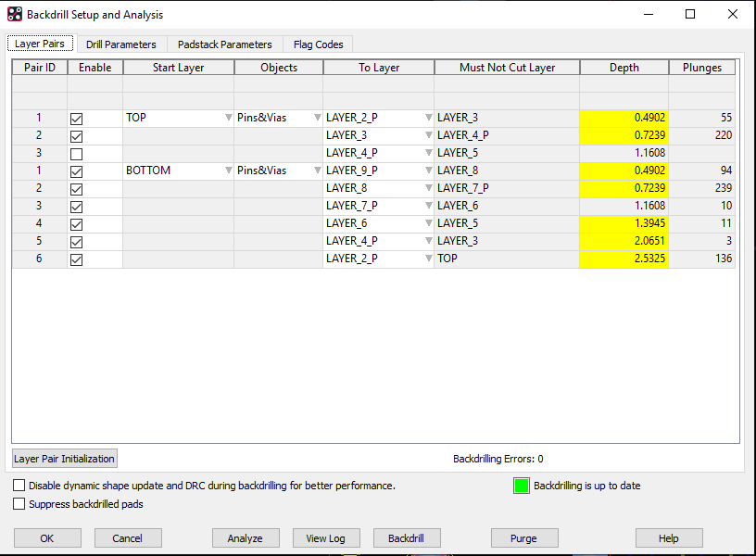Open To Layer dropdown showing LAYER_3
This screenshot has height=556, width=756.
tap(428, 135)
